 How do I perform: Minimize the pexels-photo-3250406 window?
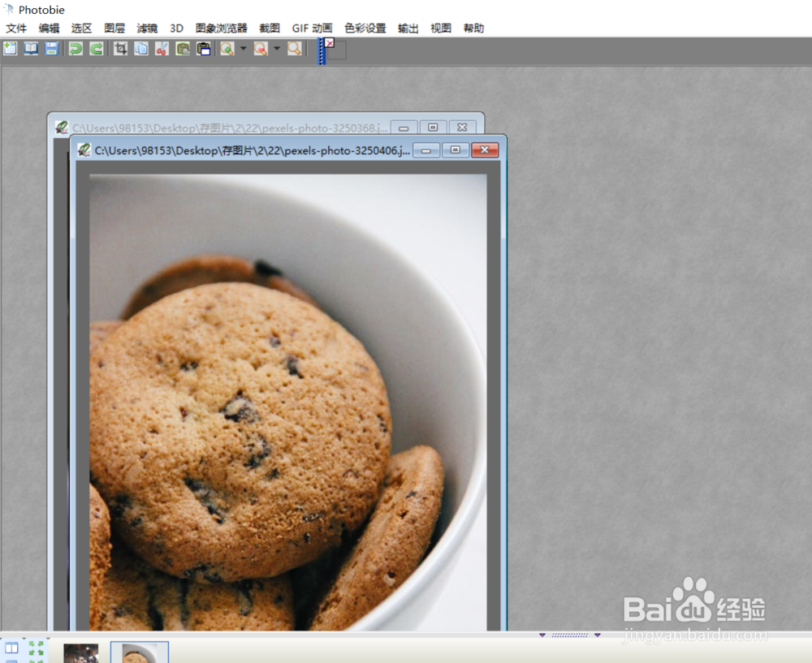coord(426,150)
